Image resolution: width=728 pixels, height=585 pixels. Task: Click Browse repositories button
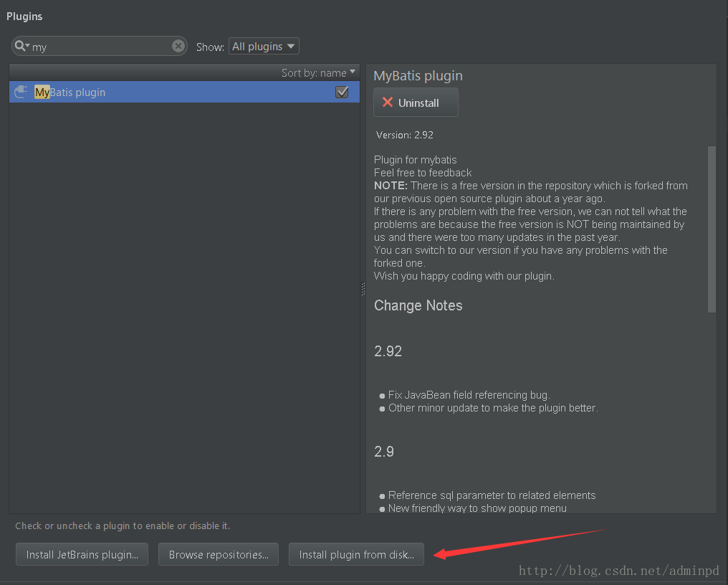[219, 554]
